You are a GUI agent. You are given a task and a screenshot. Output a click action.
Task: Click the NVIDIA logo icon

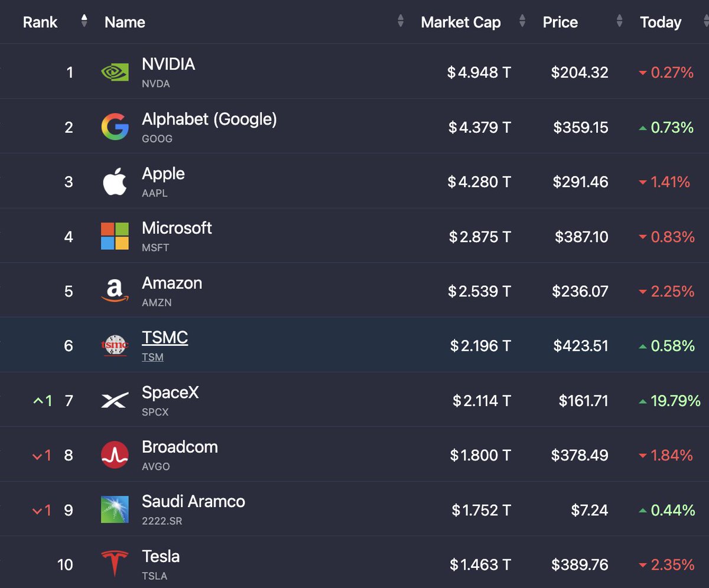point(115,73)
